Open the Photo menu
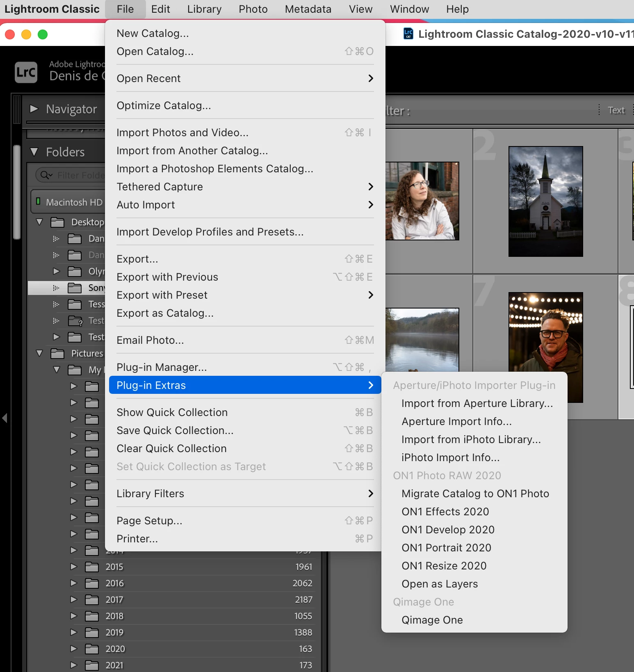The width and height of the screenshot is (634, 672). click(253, 9)
